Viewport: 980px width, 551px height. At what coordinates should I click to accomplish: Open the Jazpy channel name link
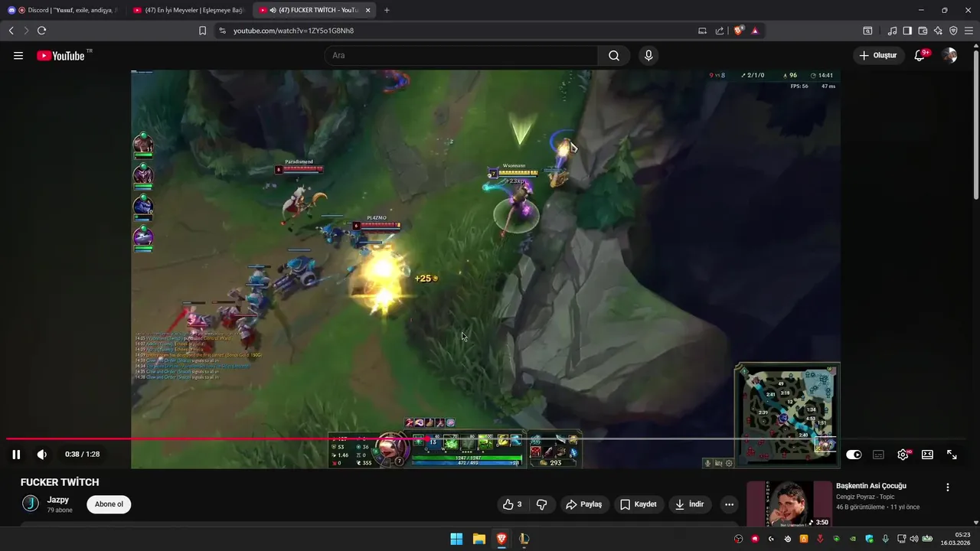point(58,500)
